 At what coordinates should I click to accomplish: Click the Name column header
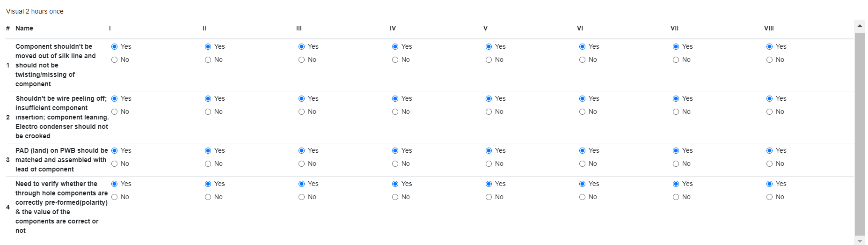pyautogui.click(x=24, y=29)
